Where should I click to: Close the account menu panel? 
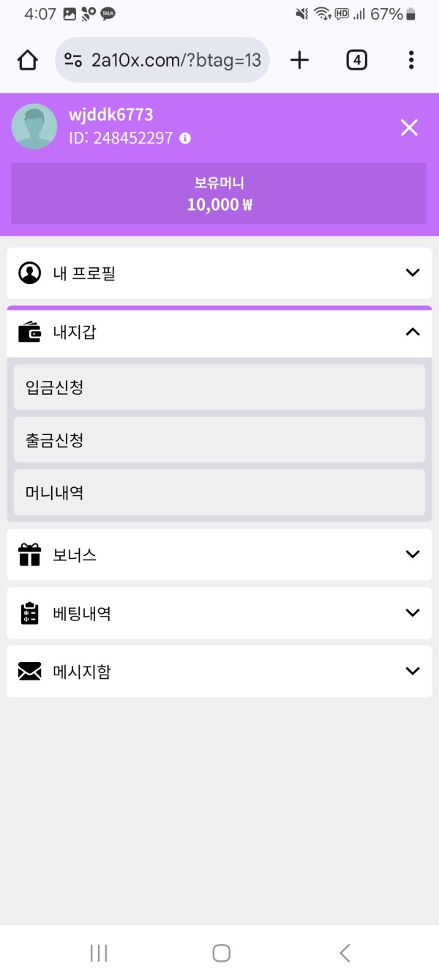pos(409,127)
